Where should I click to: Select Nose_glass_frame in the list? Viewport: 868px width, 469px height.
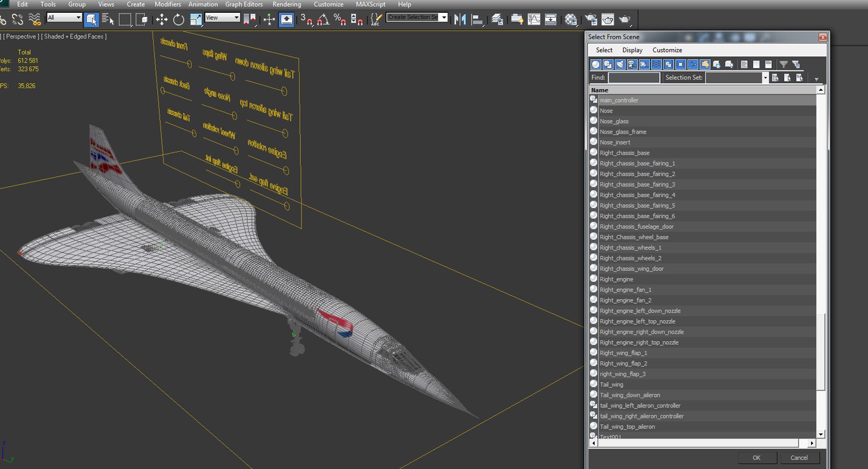pyautogui.click(x=703, y=132)
